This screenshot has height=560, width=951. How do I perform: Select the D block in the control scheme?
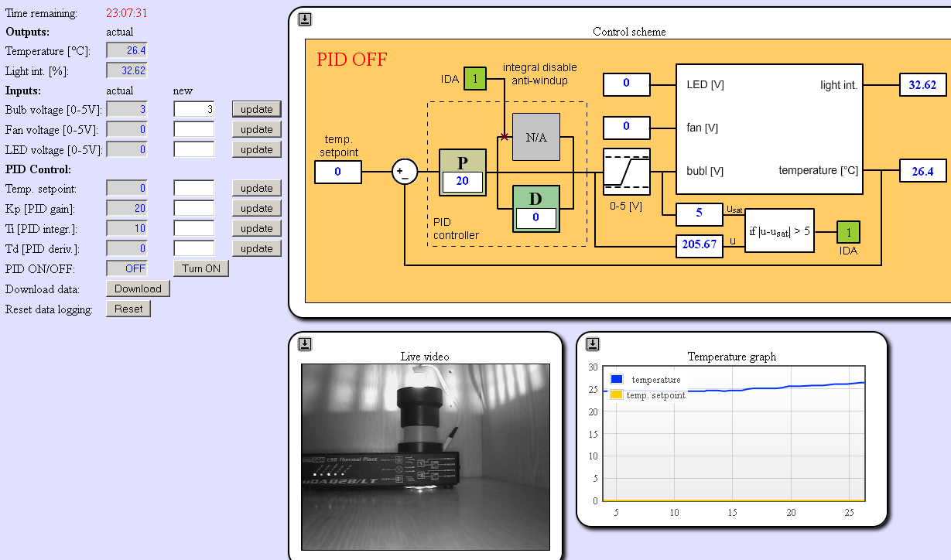[535, 209]
